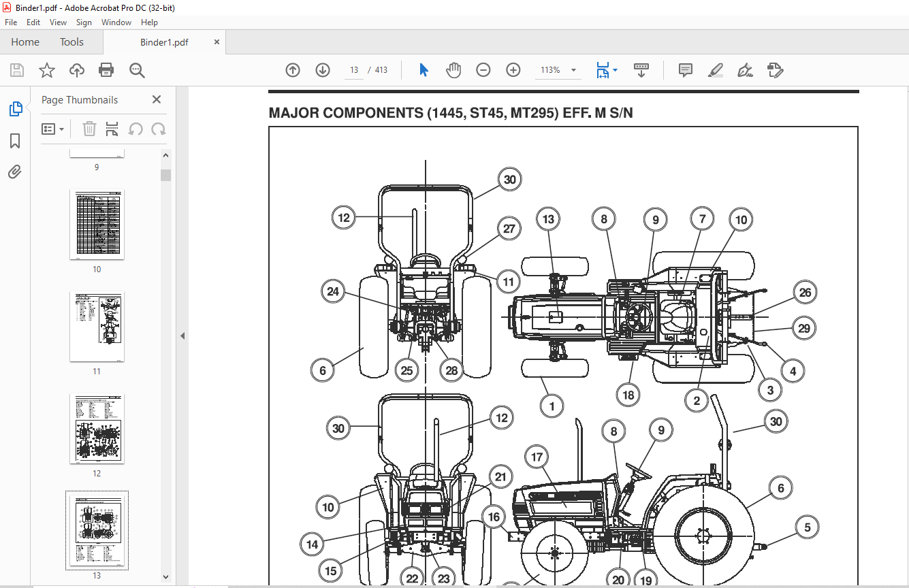Click the Print pages icon in the thumbnails panel
This screenshot has height=588, width=909.
112,129
